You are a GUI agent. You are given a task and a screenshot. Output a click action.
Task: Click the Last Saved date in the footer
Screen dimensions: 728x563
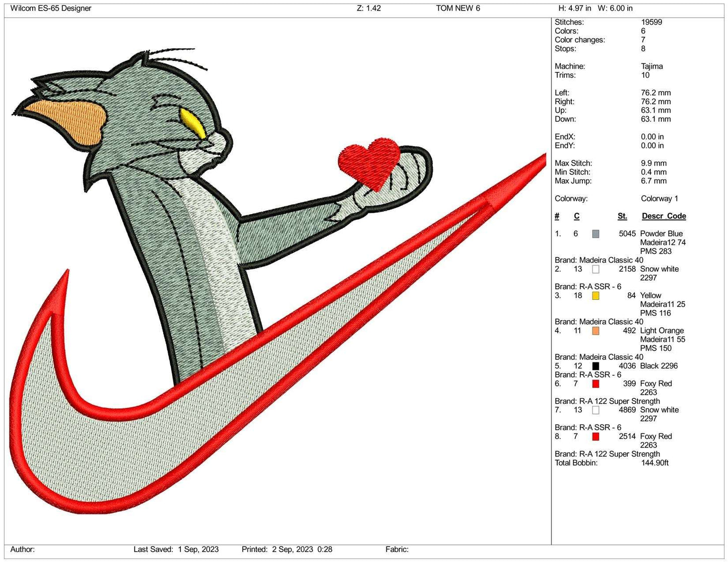point(176,549)
